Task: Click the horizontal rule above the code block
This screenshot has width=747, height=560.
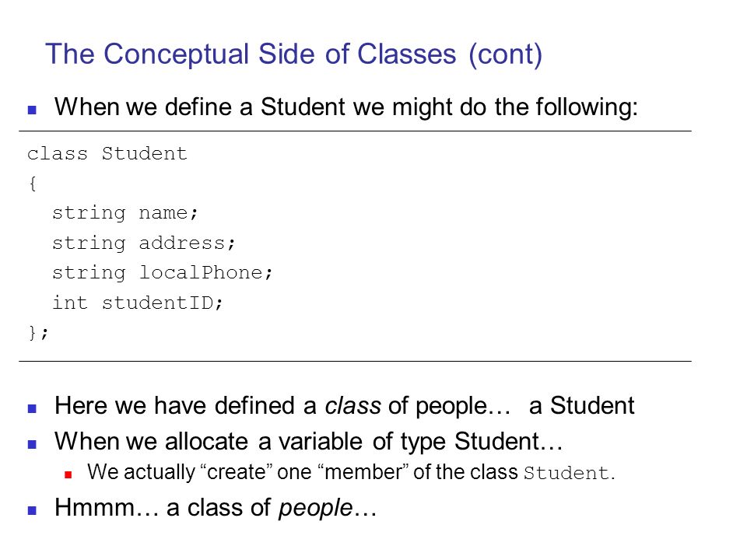Action: click(355, 131)
